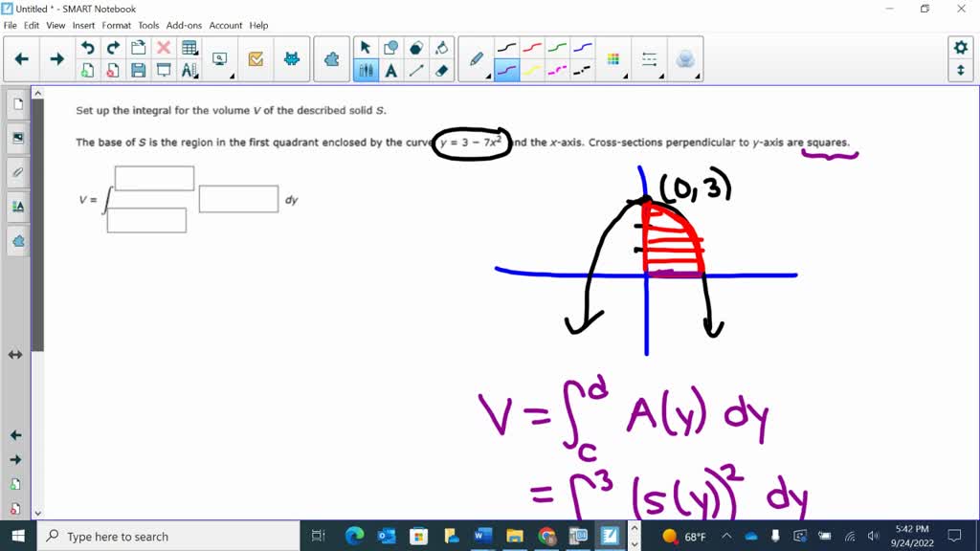Image resolution: width=980 pixels, height=551 pixels.
Task: Open the pen style options expander
Action: [488, 75]
